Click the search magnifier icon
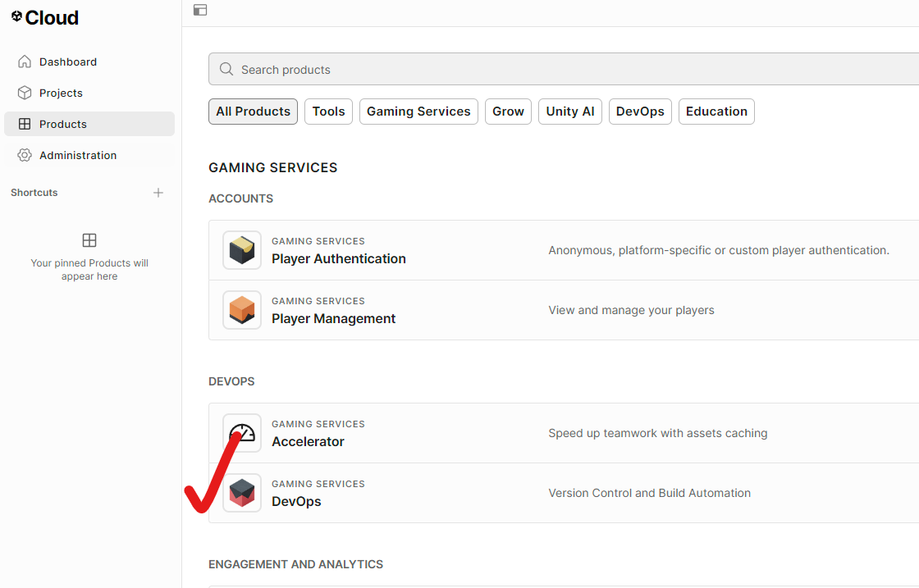919x588 pixels. click(x=226, y=69)
